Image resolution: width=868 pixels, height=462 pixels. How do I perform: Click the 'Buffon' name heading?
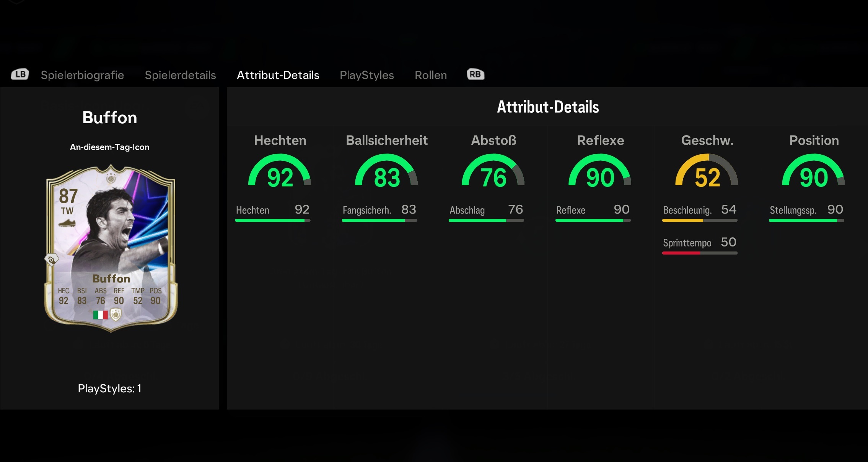point(110,118)
